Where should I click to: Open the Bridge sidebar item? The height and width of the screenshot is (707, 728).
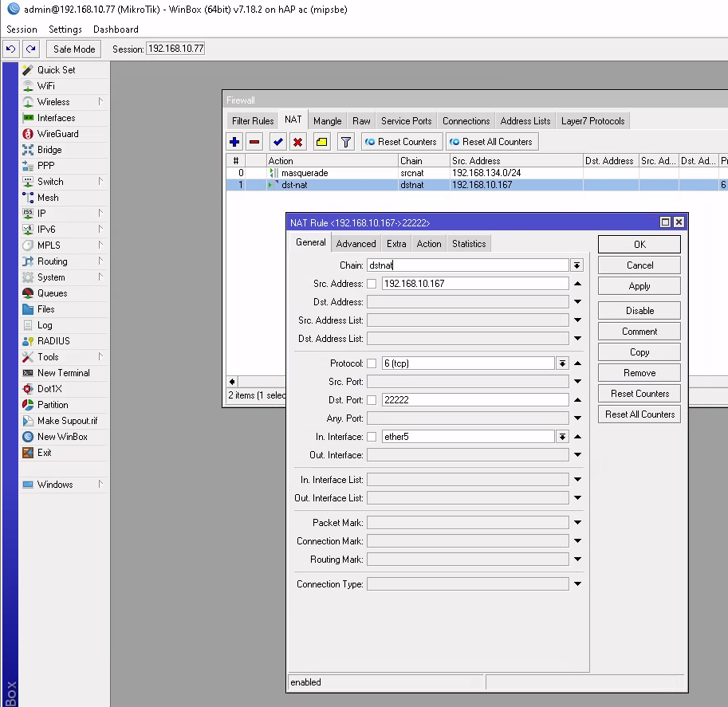tap(49, 150)
